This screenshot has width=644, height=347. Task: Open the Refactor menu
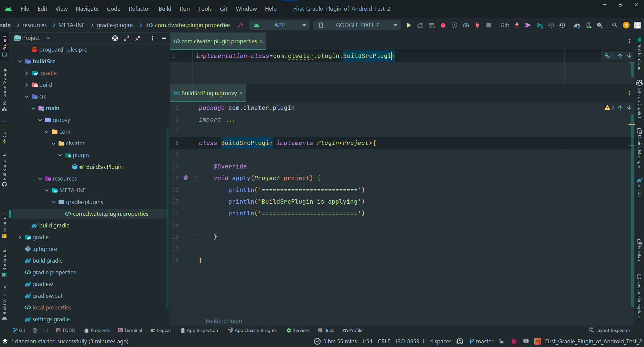point(139,9)
